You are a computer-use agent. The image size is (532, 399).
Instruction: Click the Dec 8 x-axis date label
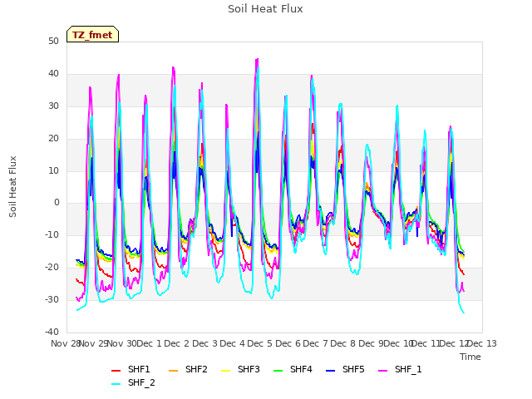coord(342,343)
